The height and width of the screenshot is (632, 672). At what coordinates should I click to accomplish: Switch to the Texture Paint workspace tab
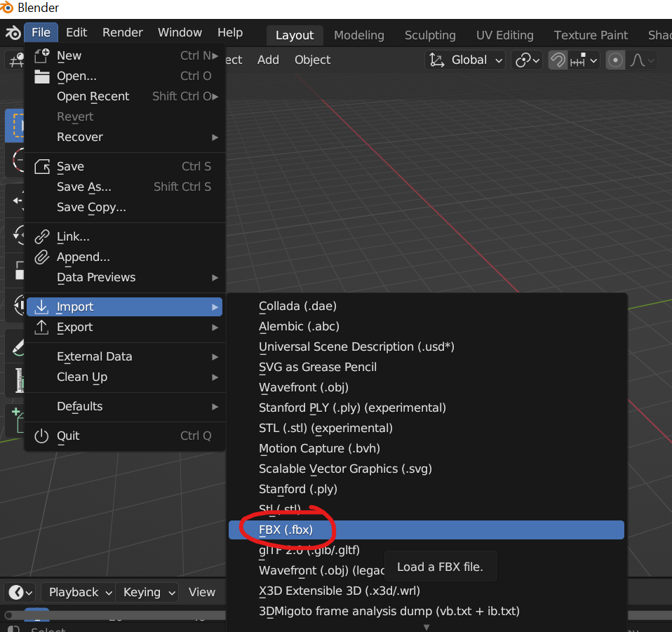591,35
